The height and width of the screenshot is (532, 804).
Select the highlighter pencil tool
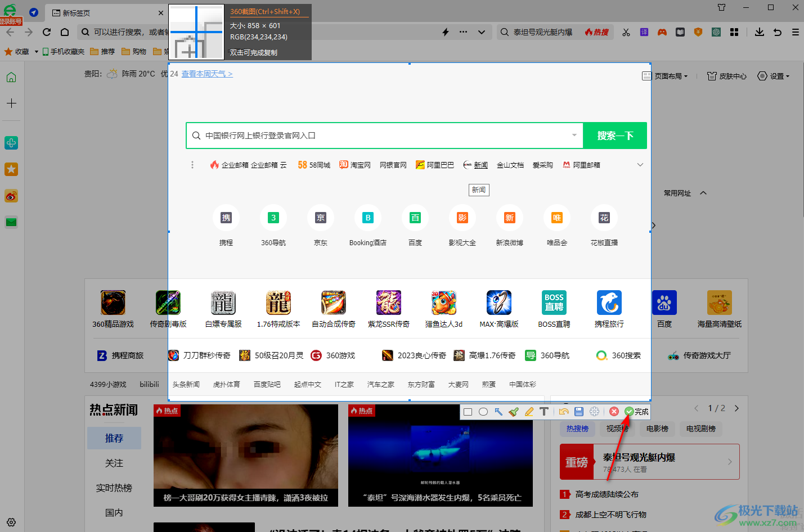529,412
